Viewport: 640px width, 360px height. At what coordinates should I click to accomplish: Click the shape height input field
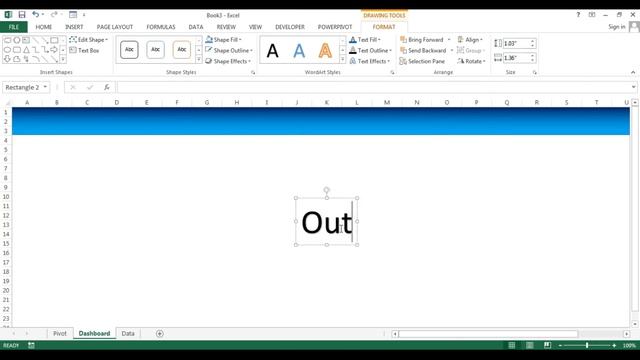pos(516,43)
